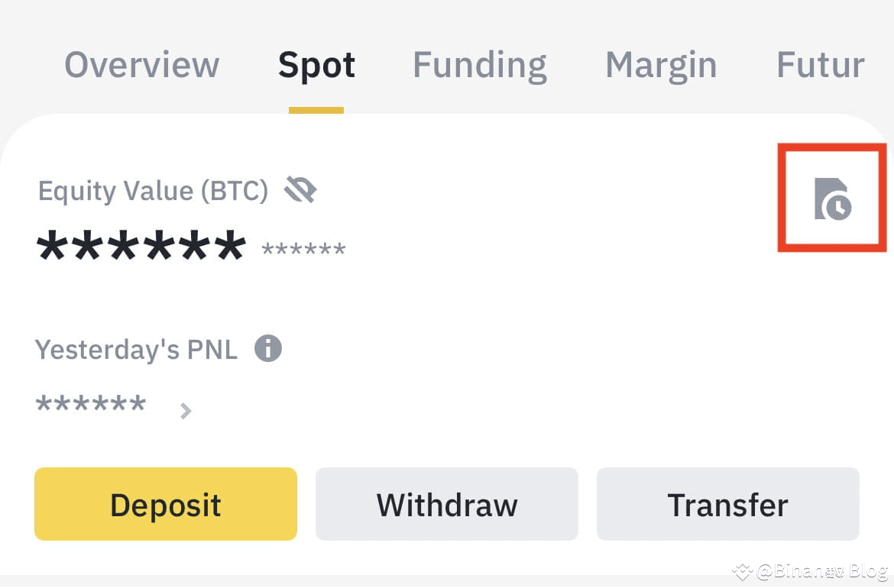Click the Yesterday's PNL label

tap(136, 349)
